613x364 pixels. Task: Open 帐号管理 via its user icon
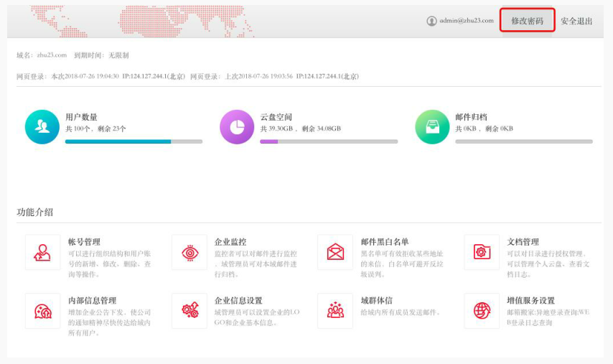coord(42,252)
